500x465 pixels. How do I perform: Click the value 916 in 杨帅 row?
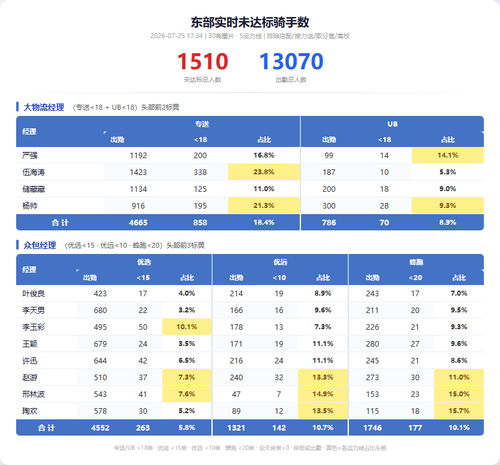[138, 206]
